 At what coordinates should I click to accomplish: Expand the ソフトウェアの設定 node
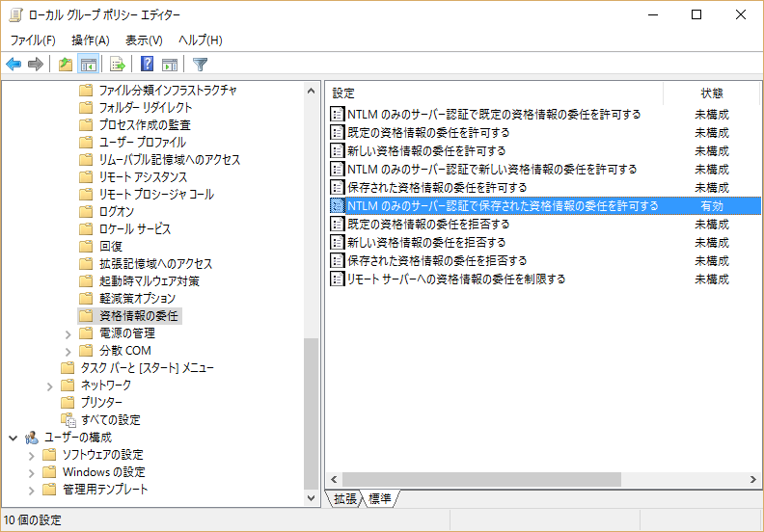(x=31, y=456)
